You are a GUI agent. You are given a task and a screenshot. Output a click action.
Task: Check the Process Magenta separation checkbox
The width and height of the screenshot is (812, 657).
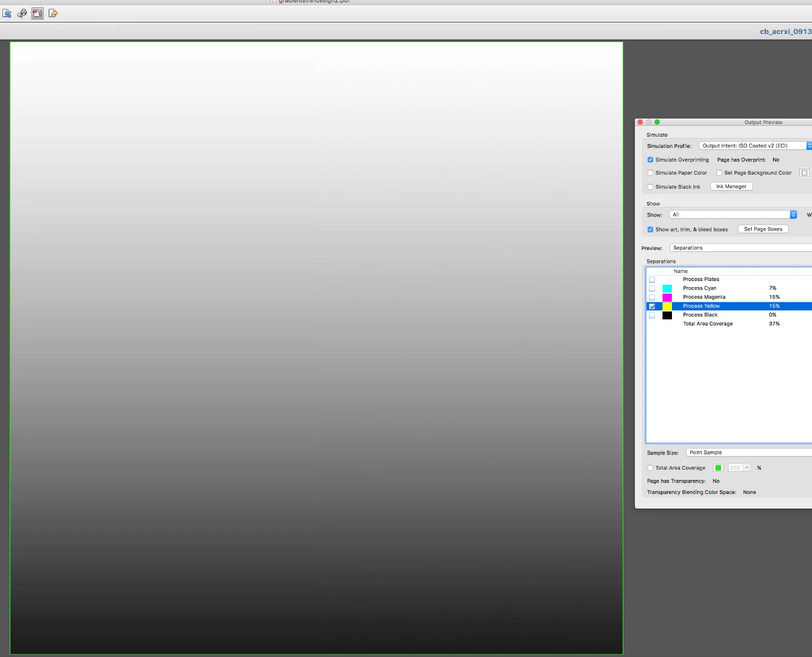pos(652,297)
